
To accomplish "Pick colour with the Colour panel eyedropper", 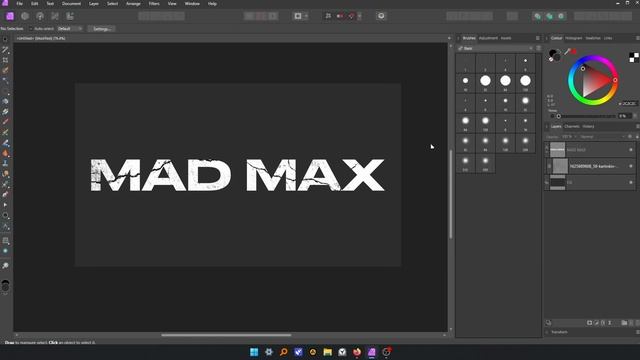I will coord(567,52).
